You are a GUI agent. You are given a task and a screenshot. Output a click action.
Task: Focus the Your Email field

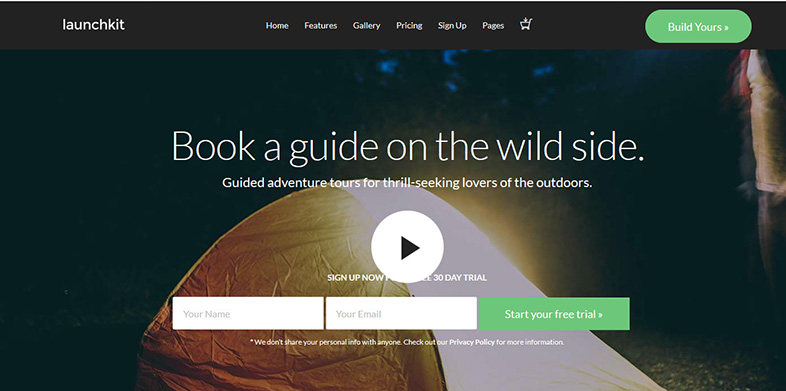click(x=401, y=313)
